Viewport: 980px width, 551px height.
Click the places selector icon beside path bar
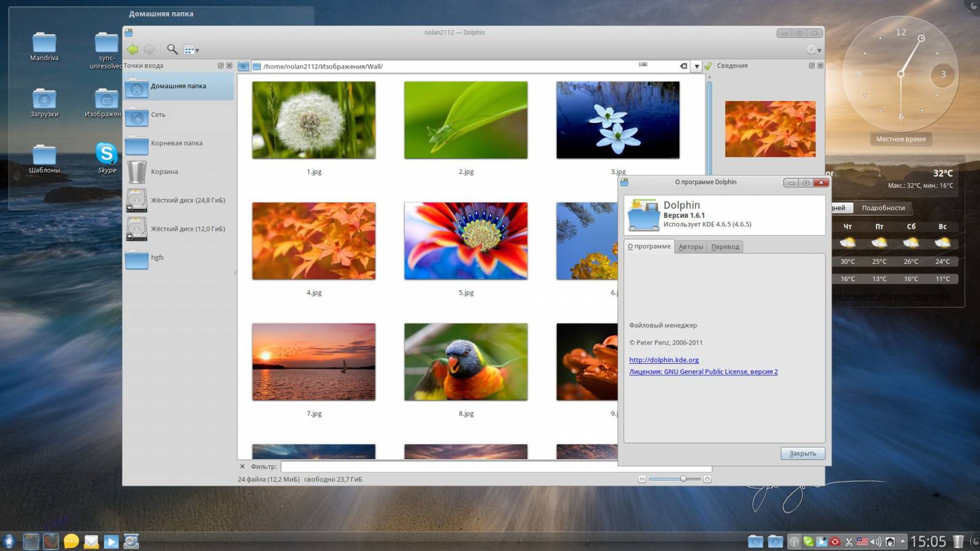point(244,66)
